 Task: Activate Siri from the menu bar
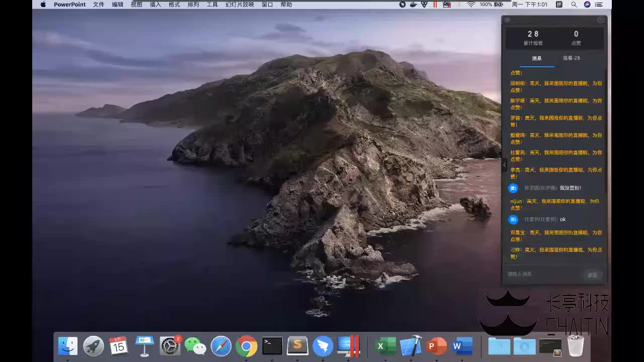click(587, 5)
